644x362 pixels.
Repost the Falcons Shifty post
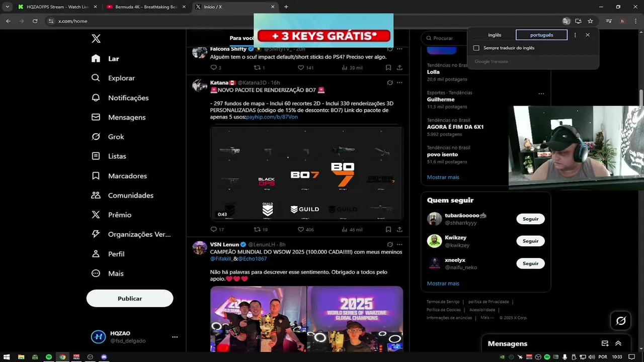[x=257, y=67]
